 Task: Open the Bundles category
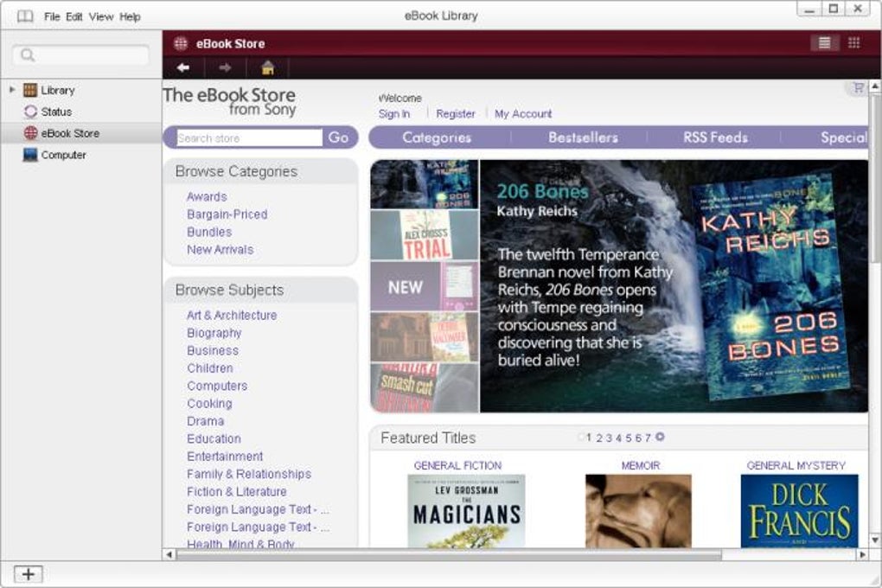coord(209,232)
